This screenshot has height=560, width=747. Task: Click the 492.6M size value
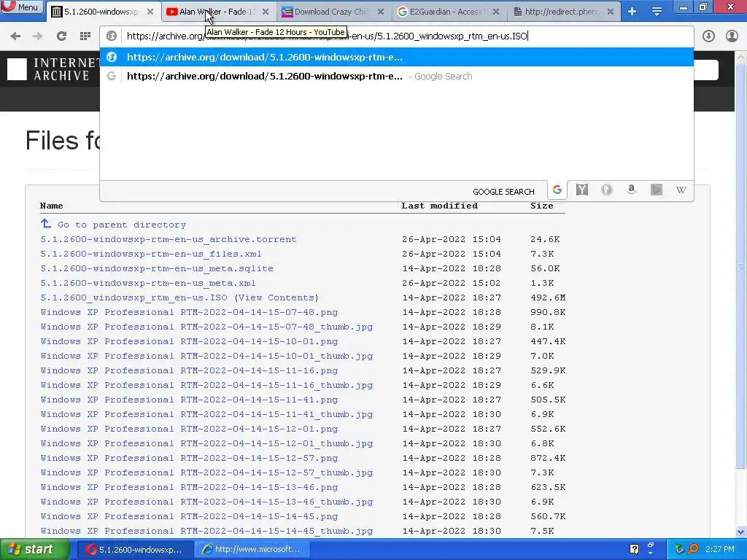coord(548,297)
